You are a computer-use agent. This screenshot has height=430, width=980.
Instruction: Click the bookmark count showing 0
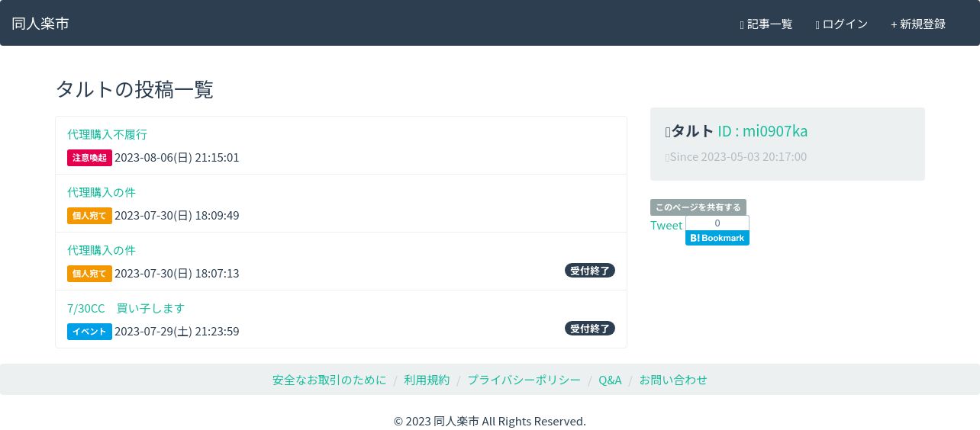coord(717,223)
